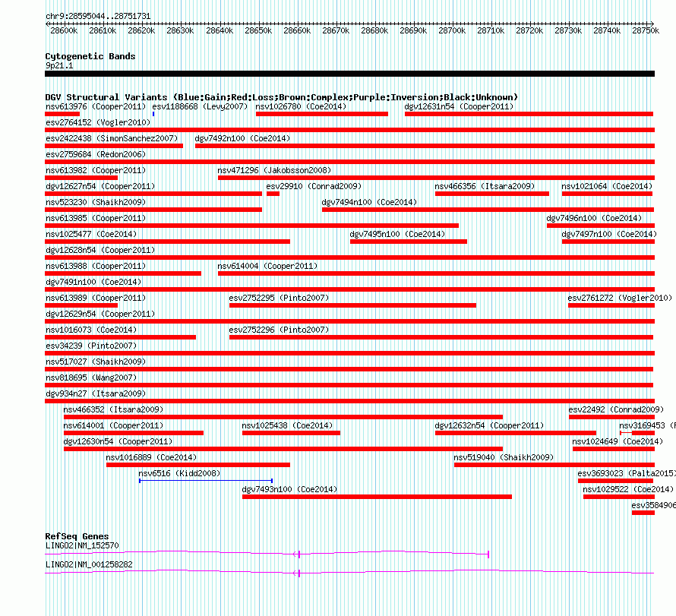Screen dimensions: 676x616
Task: Click nsv523230 (Shaikh2009) label
Action: [96, 202]
